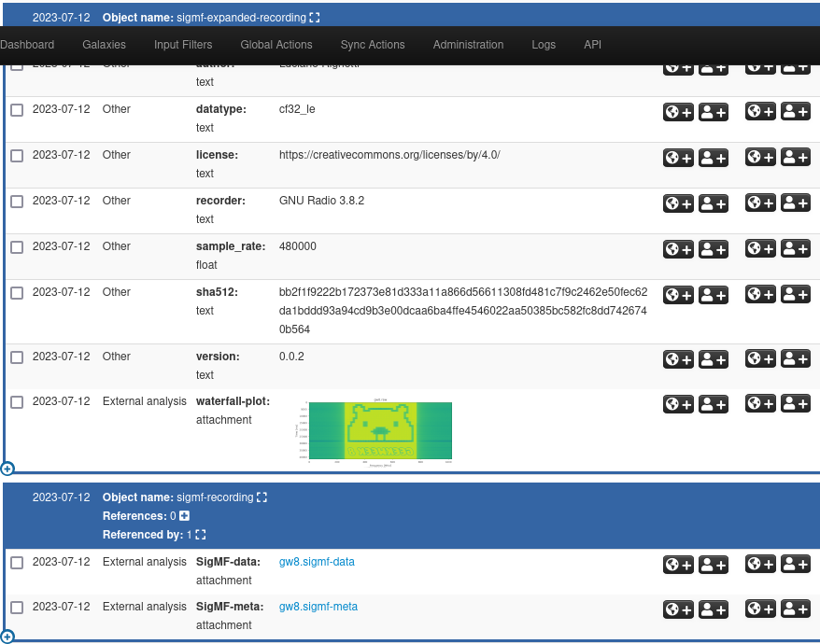Tick the checkbox for the datatype attribute

click(x=17, y=110)
